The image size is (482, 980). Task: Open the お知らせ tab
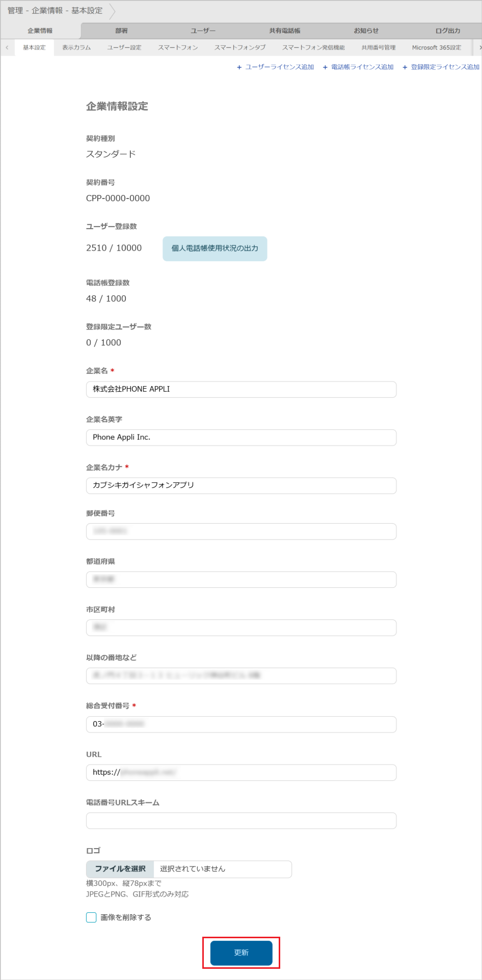(x=365, y=31)
